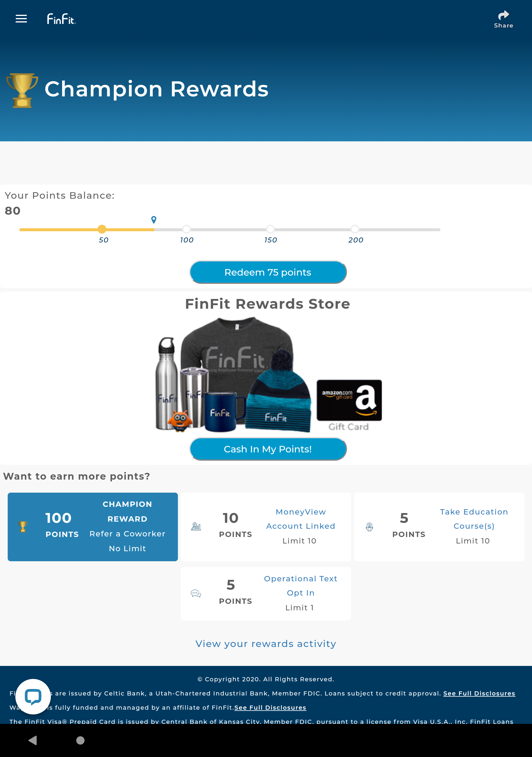Image resolution: width=532 pixels, height=757 pixels.
Task: Click the education course head icon
Action: (x=369, y=527)
